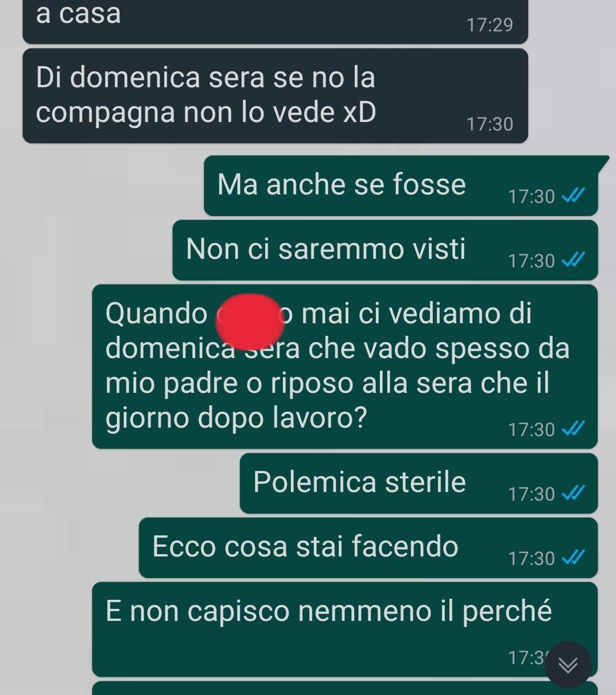Select 'E non capisco nemmeno il perché' message
616x695 pixels.
pos(345,629)
